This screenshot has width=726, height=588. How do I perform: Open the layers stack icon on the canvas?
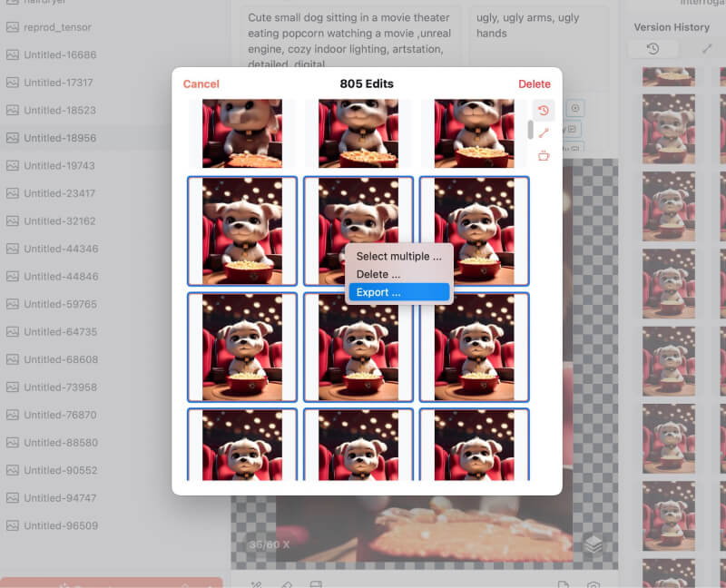[x=594, y=544]
